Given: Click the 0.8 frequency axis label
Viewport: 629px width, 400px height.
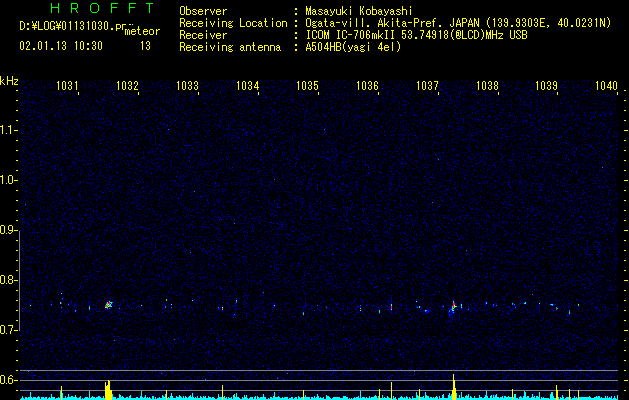Looking at the screenshot, I should (x=8, y=280).
